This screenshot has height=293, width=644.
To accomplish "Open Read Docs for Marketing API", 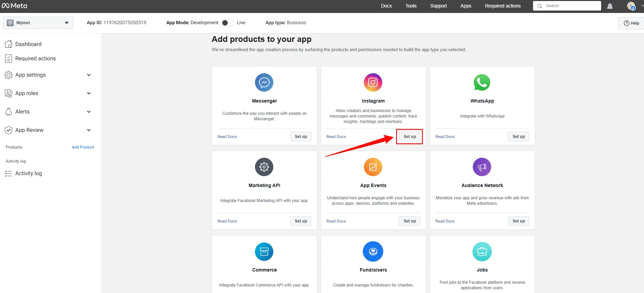I will coord(227,221).
